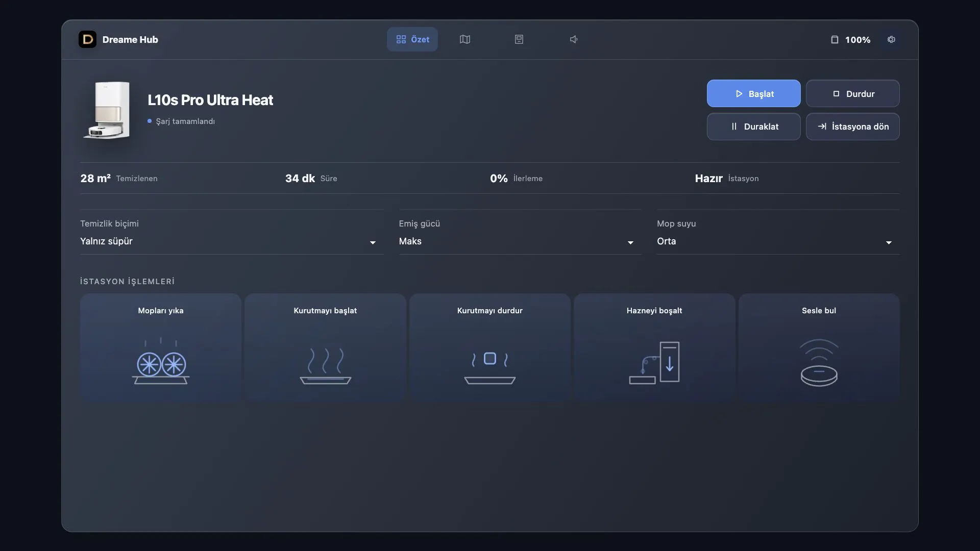Click the Kurutmayı durdur card
980x551 pixels.
490,348
